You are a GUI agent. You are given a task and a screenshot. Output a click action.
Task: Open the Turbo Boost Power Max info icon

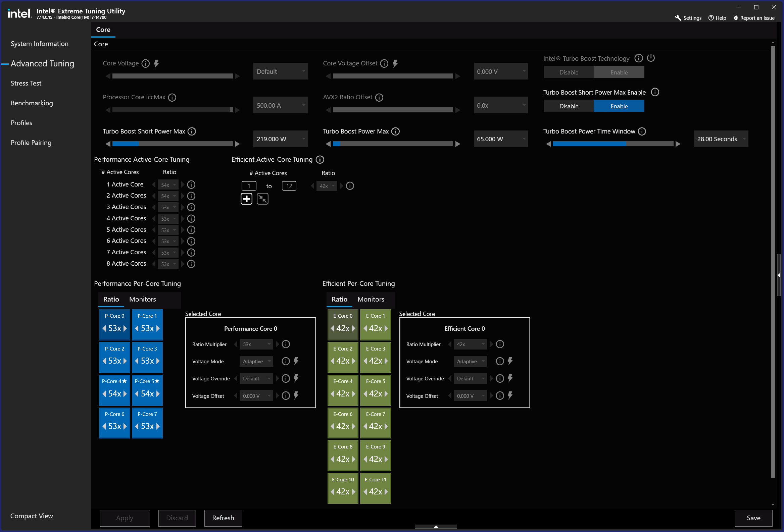(x=395, y=131)
